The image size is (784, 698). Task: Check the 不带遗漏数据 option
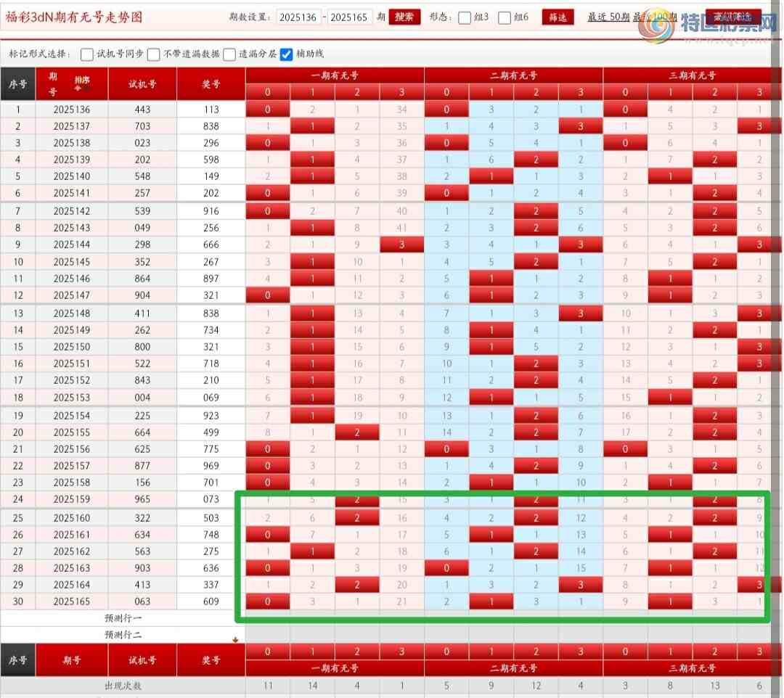[154, 54]
